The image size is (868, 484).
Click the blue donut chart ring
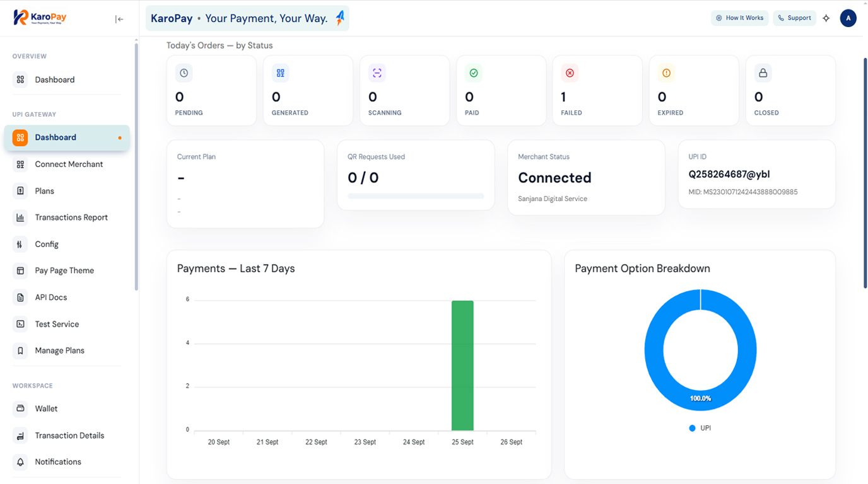(x=654, y=350)
